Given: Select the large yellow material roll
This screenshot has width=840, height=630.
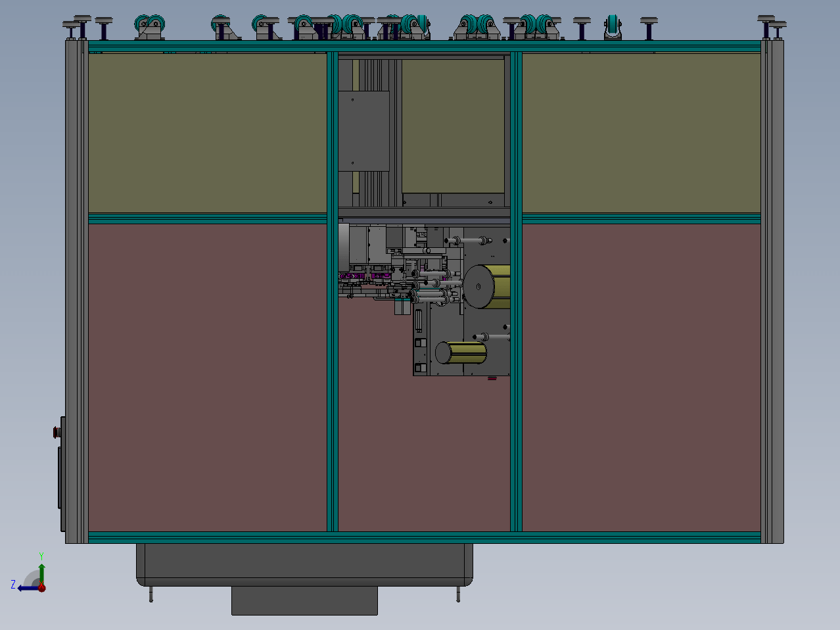Looking at the screenshot, I should [x=488, y=287].
